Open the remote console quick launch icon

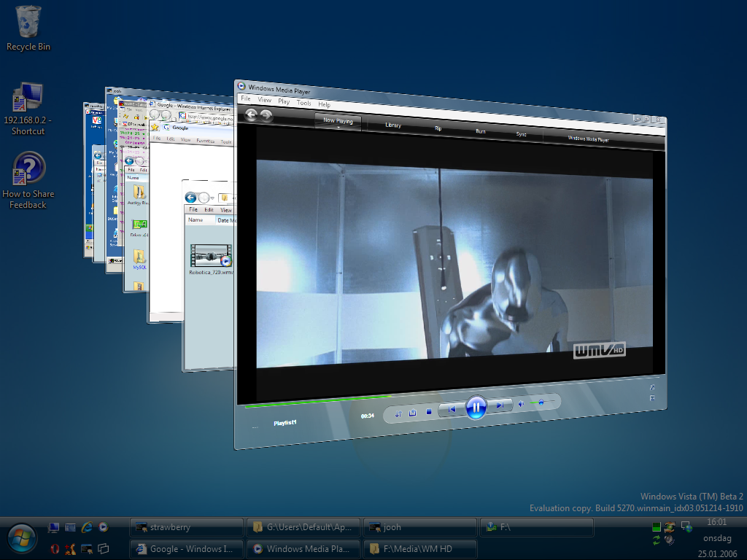87,549
